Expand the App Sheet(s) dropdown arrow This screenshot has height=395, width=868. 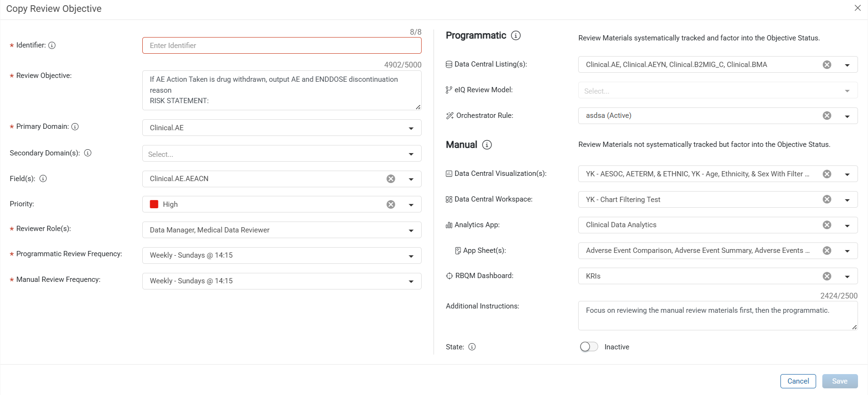click(847, 251)
